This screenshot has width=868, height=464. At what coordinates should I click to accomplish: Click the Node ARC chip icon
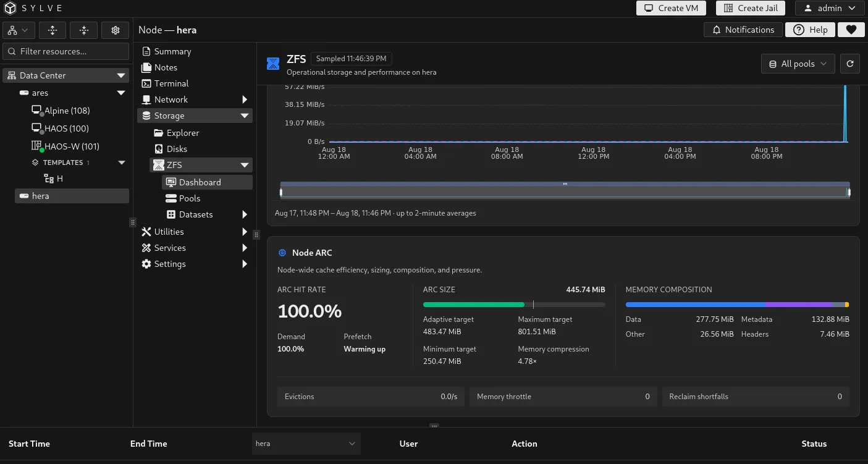click(x=282, y=253)
